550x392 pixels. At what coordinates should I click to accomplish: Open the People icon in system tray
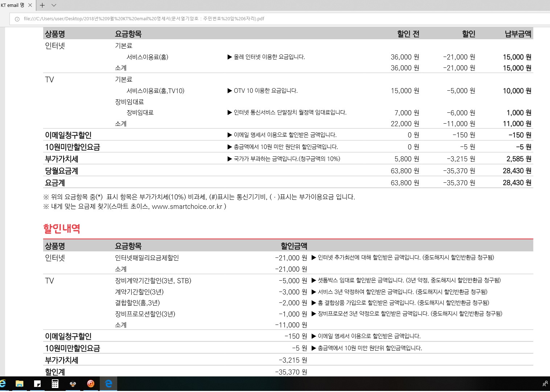point(545,384)
